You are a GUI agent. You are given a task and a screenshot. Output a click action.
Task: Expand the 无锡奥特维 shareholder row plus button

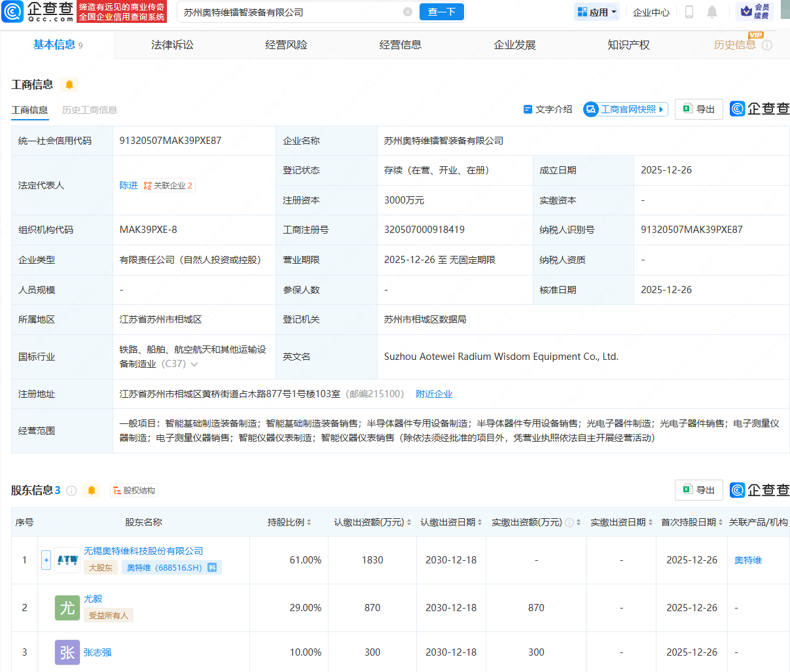click(x=45, y=560)
